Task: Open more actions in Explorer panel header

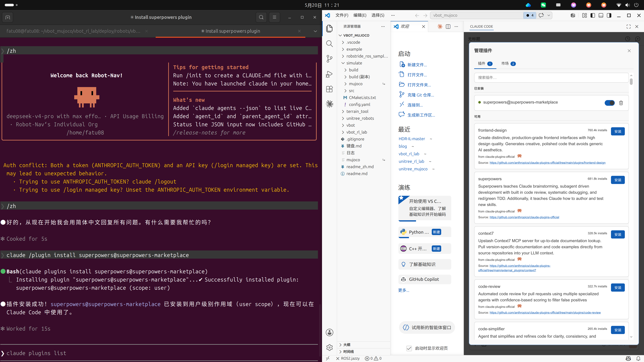Action: coord(383,27)
